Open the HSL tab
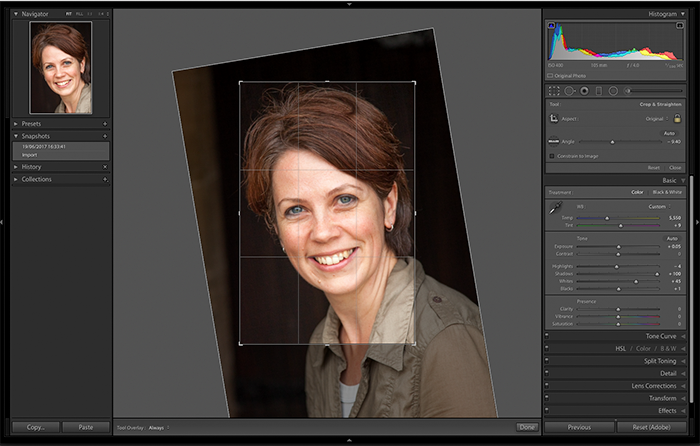The width and height of the screenshot is (700, 446). [621, 348]
